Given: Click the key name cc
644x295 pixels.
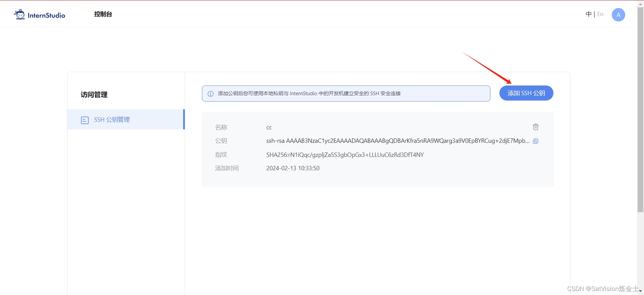Looking at the screenshot, I should click(x=269, y=128).
